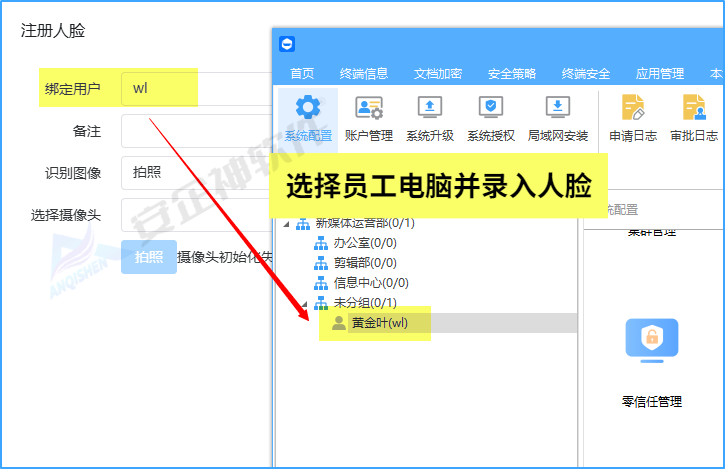The image size is (725, 469).
Task: Click the 系统升级 upgrade icon
Action: (430, 107)
